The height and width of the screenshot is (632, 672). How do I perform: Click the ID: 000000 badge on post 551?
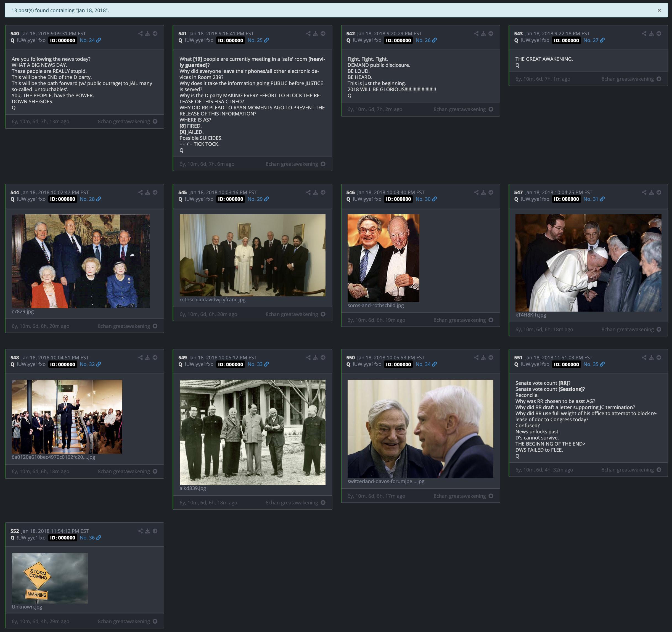566,364
